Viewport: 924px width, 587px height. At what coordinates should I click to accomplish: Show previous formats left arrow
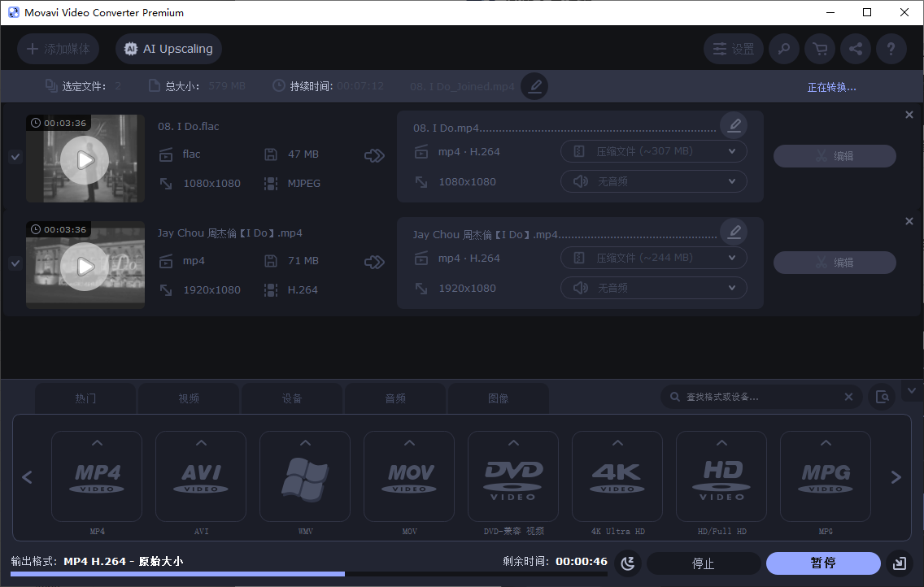[x=27, y=477]
